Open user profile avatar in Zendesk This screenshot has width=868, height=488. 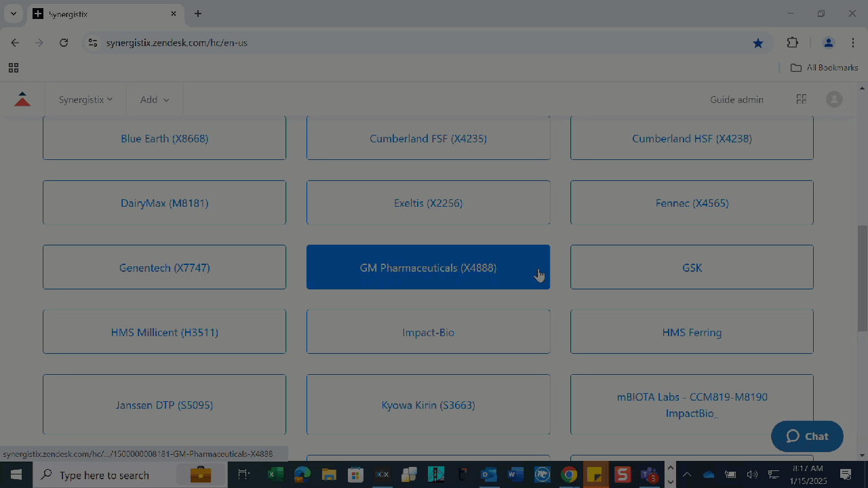pos(834,100)
